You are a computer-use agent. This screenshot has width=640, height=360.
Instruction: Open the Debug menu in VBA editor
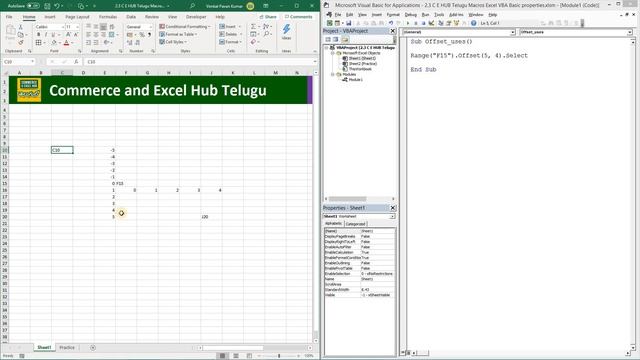tap(411, 15)
